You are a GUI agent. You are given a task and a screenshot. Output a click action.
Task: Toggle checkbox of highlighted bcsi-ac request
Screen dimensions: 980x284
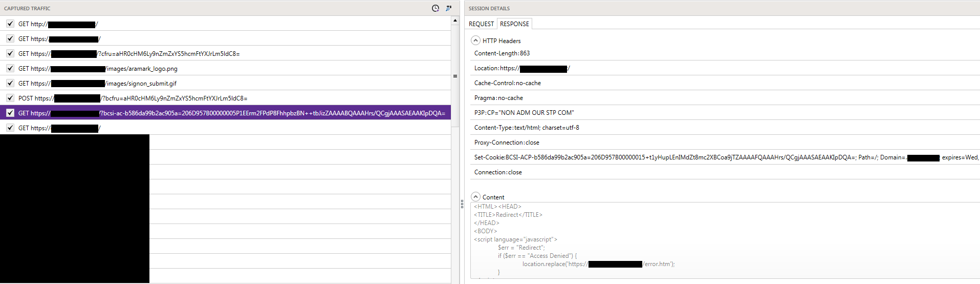(10, 113)
